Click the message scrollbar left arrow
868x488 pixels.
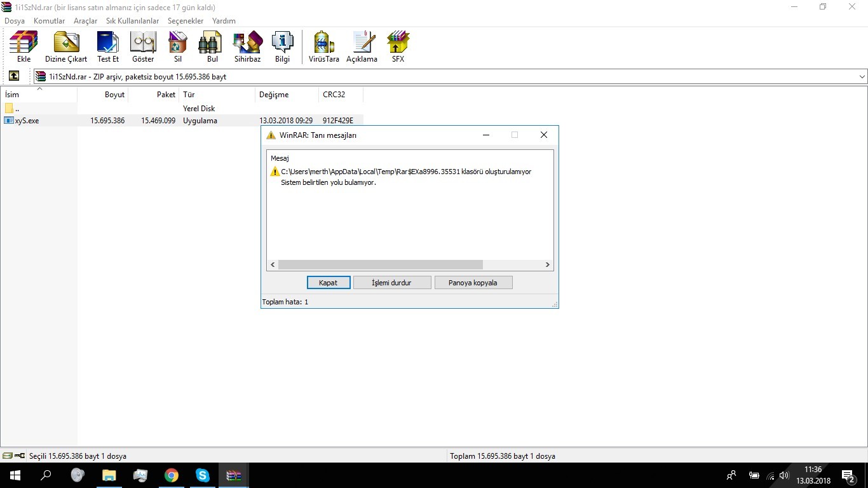click(273, 265)
